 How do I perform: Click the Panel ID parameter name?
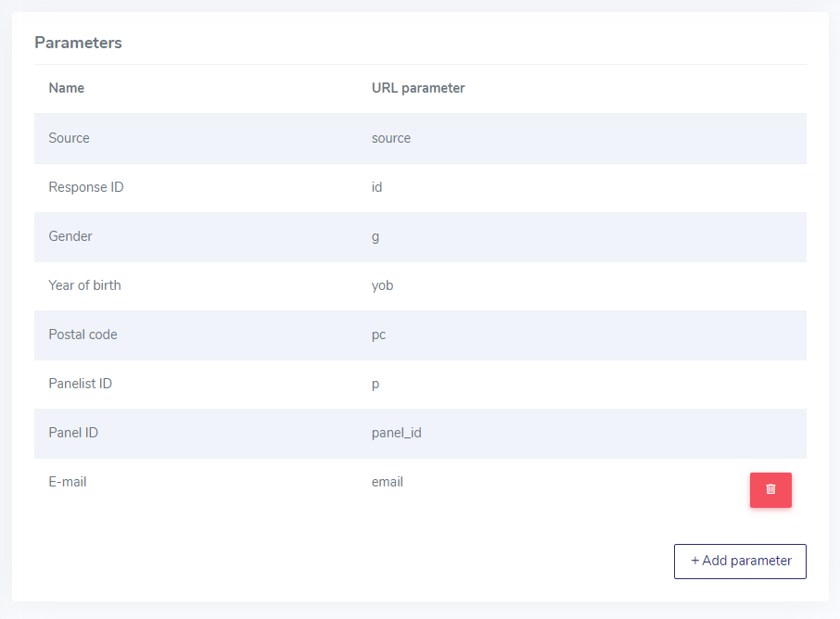[x=73, y=433]
